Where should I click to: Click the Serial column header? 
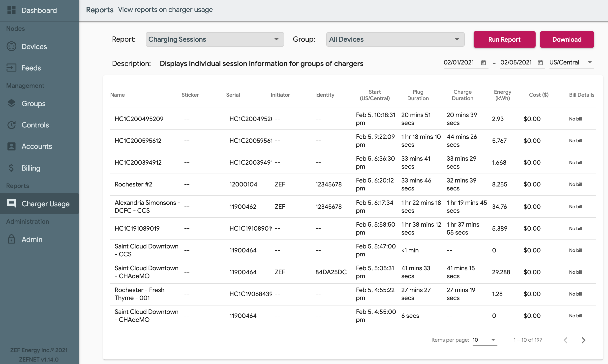(x=233, y=95)
